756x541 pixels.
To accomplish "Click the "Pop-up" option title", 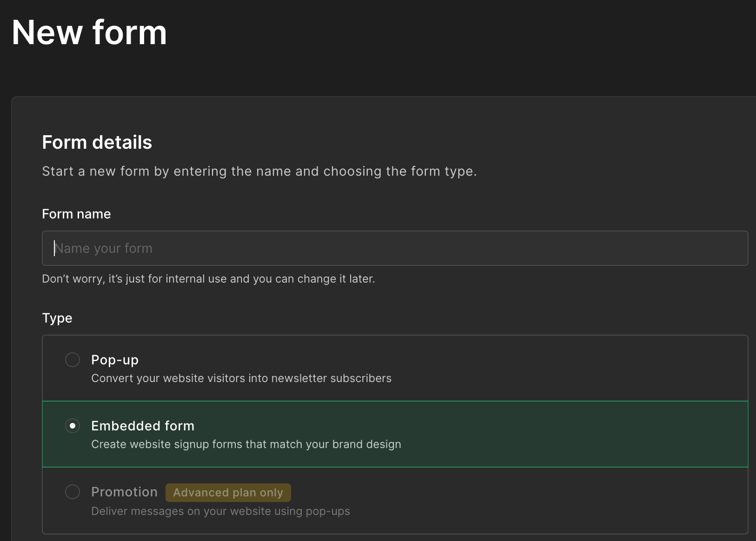I will pos(115,360).
